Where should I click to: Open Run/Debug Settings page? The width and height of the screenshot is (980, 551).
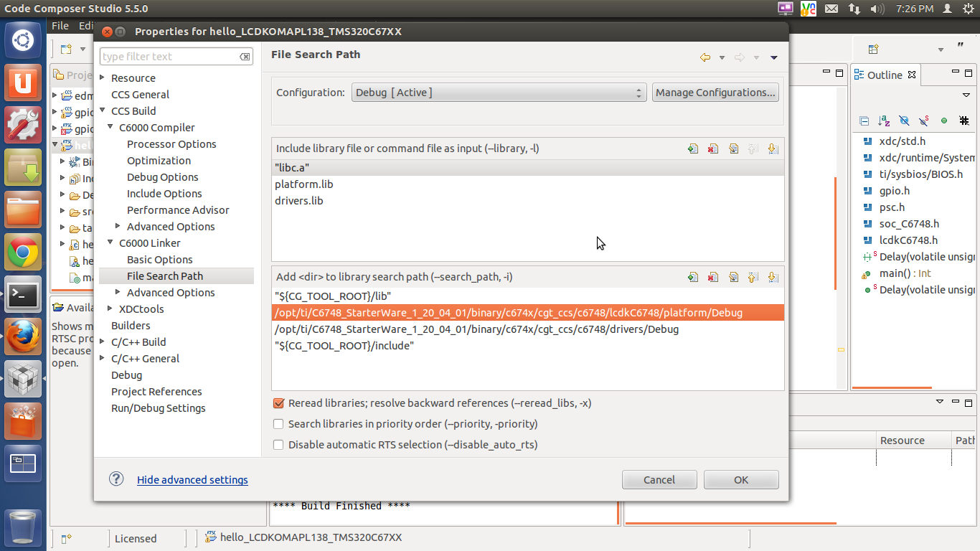pos(159,408)
